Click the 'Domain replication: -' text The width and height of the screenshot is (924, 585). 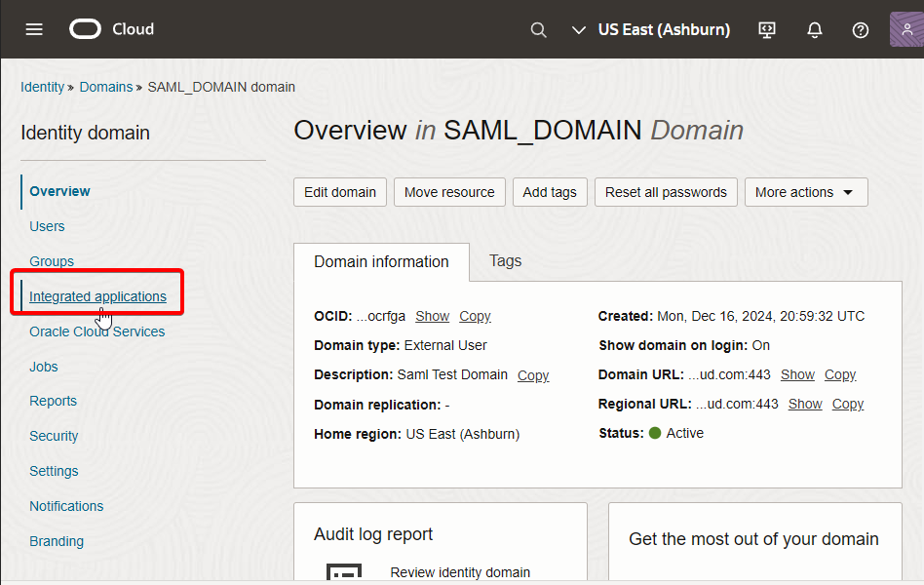tap(382, 405)
